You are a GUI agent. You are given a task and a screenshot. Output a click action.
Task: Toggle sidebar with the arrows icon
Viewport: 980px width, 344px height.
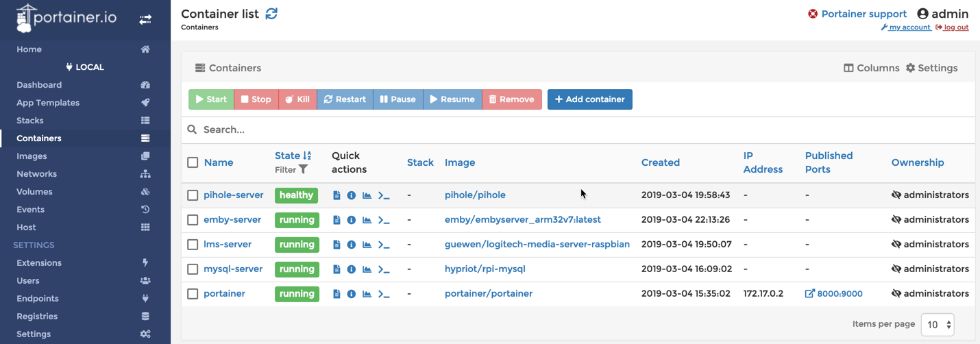(x=145, y=20)
